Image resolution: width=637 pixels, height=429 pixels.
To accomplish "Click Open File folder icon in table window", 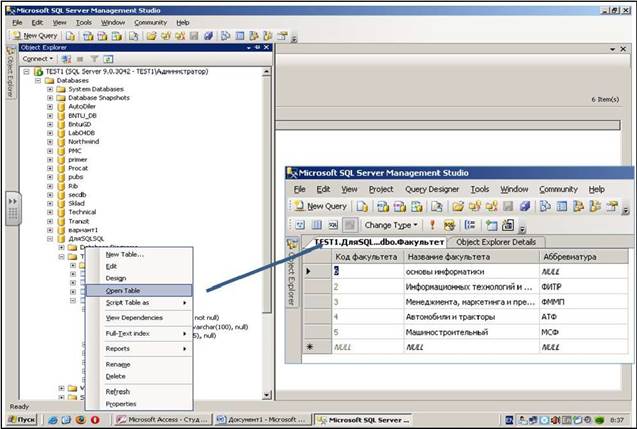I will click(458, 206).
